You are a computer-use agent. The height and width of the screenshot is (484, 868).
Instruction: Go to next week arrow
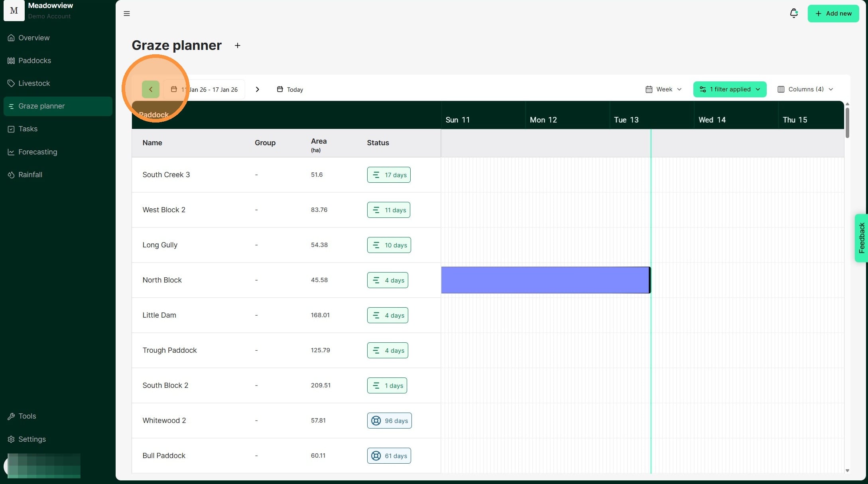[257, 89]
